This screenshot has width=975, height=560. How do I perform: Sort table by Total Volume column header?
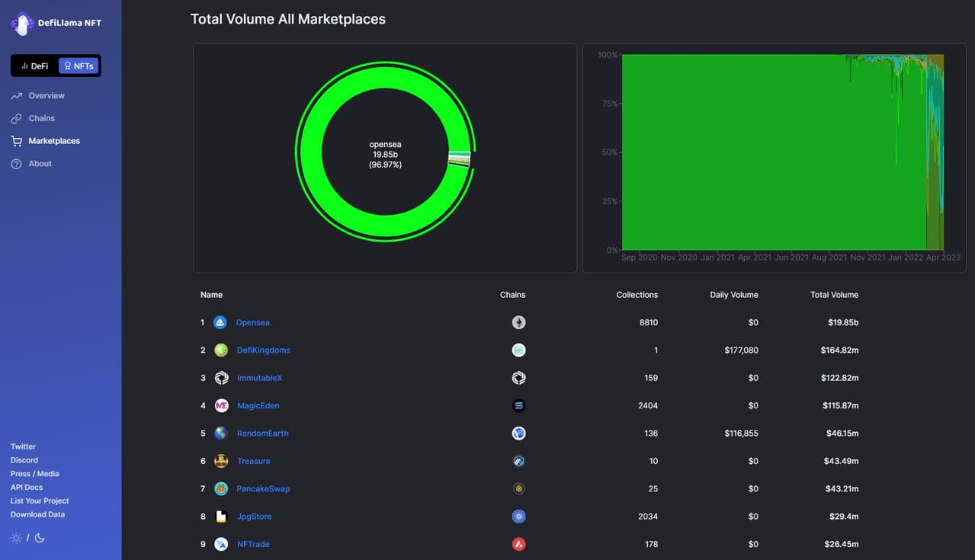tap(834, 295)
